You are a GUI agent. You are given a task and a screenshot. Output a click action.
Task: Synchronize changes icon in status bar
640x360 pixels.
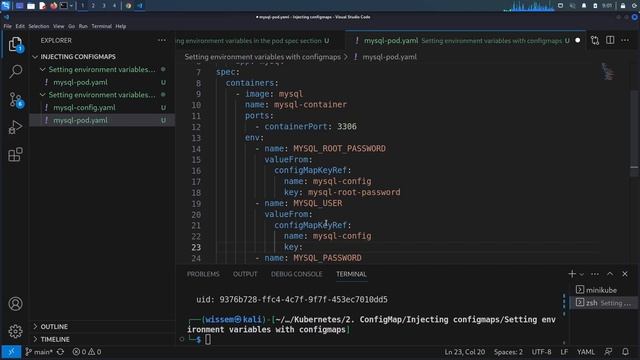click(x=60, y=352)
